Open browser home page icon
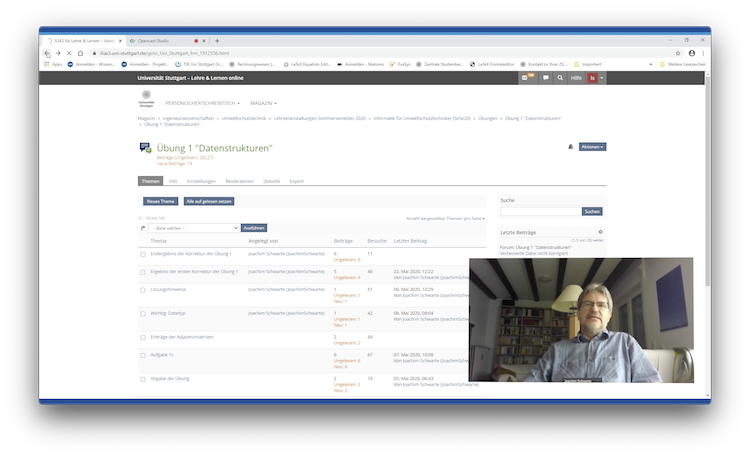 click(80, 53)
